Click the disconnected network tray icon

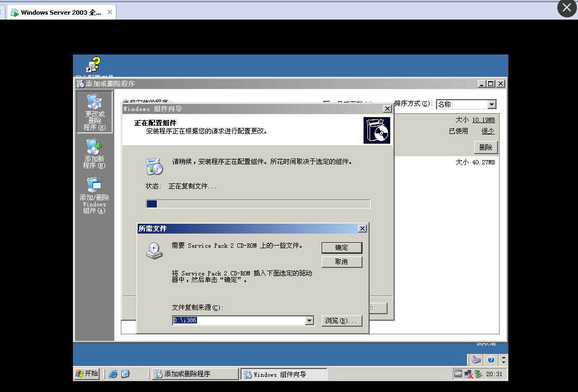(x=468, y=374)
